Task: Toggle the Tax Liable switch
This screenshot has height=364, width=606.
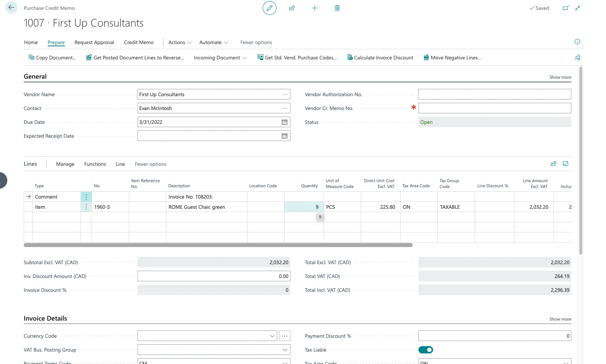Action: [425, 350]
